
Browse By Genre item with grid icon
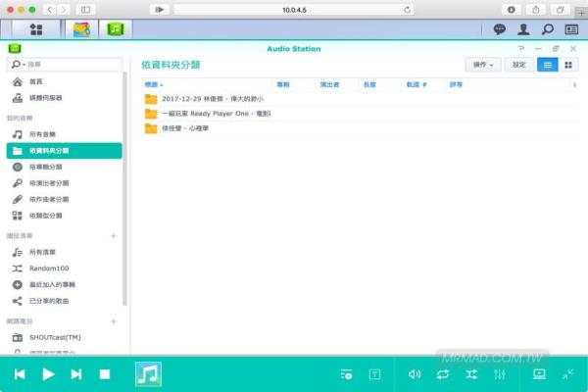click(x=64, y=216)
